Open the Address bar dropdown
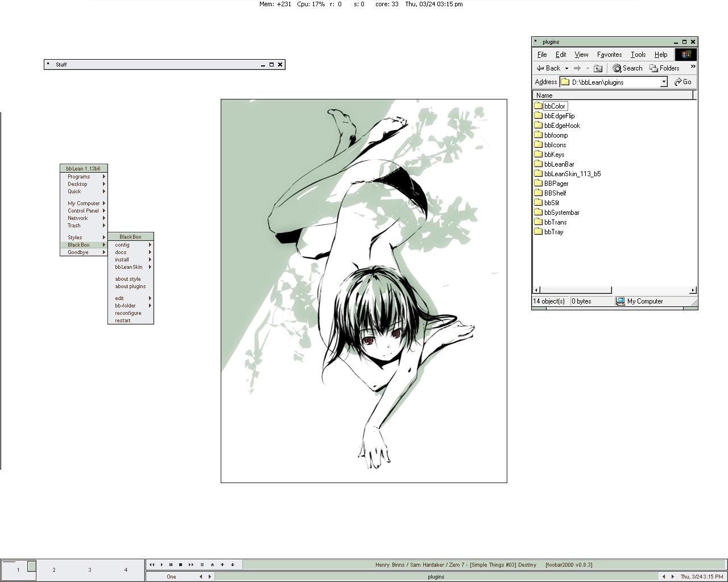The image size is (728, 582). [x=663, y=82]
